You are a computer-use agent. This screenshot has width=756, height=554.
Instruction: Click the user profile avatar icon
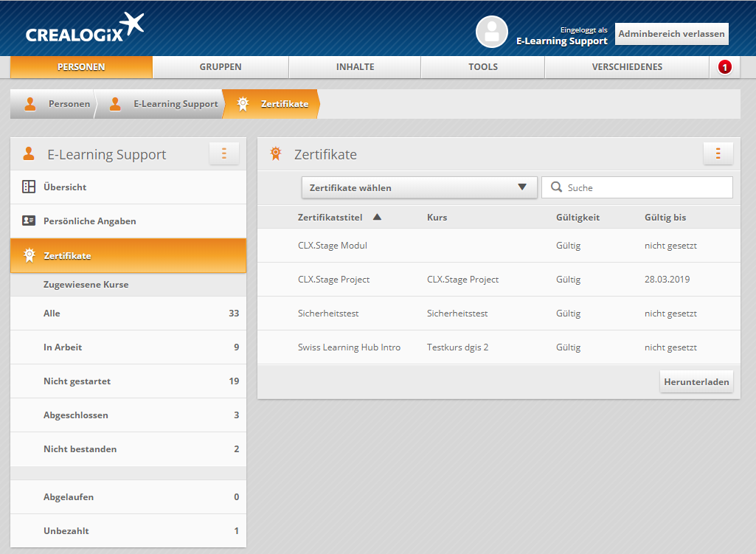491,32
